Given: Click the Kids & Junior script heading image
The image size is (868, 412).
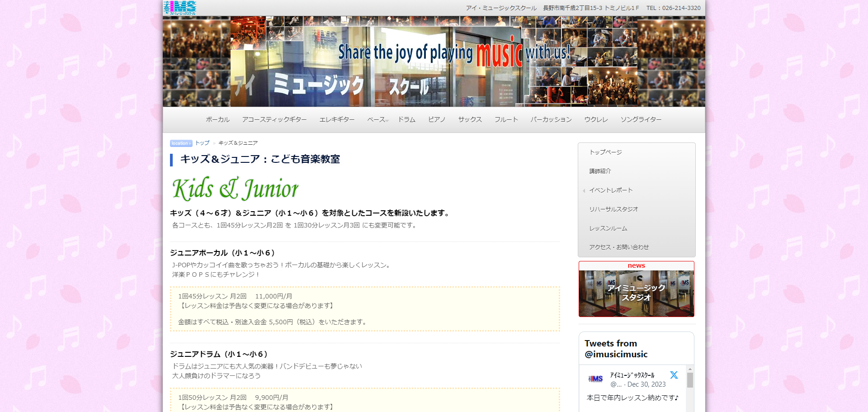Looking at the screenshot, I should 235,189.
